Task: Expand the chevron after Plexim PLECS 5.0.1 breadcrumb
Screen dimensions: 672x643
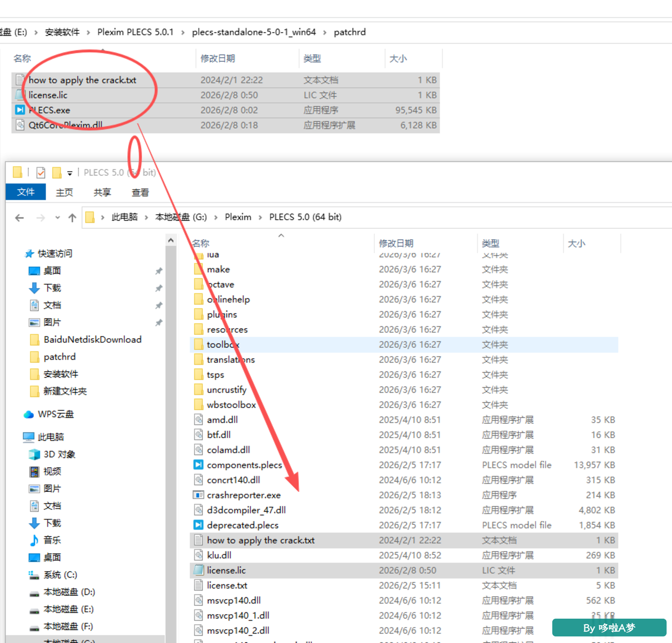Action: (183, 32)
